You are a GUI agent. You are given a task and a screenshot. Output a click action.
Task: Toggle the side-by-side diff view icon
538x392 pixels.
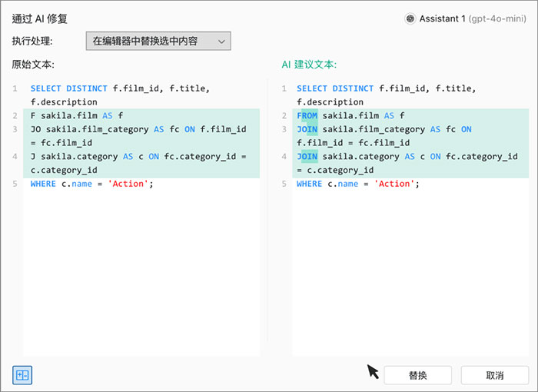pyautogui.click(x=22, y=375)
